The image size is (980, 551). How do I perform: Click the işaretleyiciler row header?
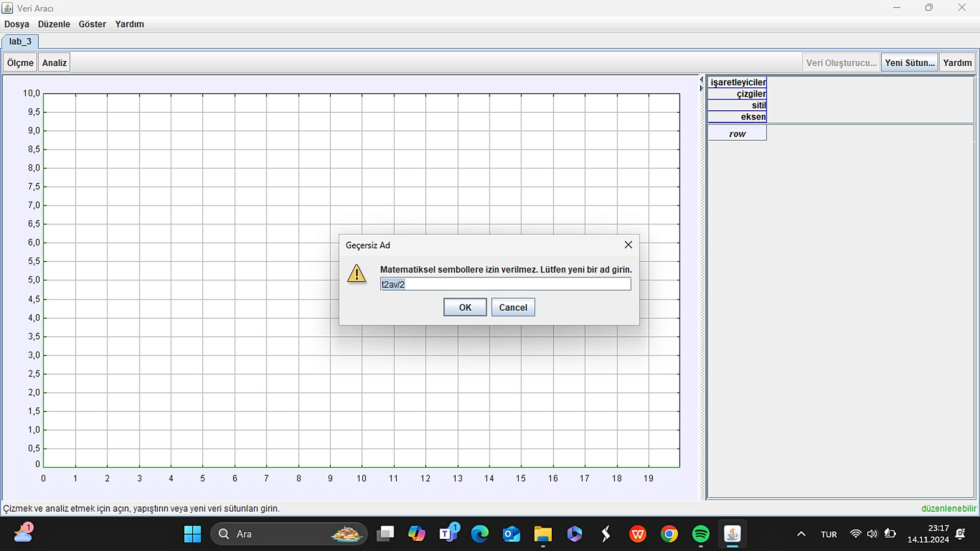pyautogui.click(x=737, y=82)
